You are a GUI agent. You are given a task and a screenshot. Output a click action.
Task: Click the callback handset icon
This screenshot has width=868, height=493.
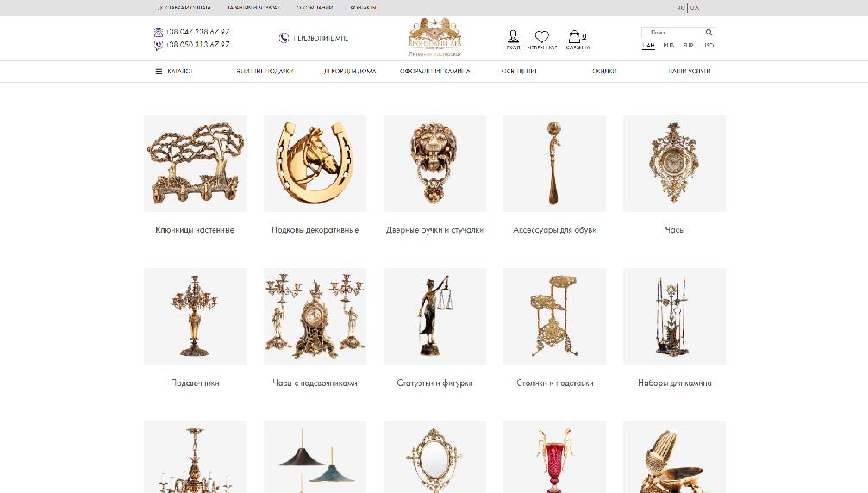click(x=284, y=38)
